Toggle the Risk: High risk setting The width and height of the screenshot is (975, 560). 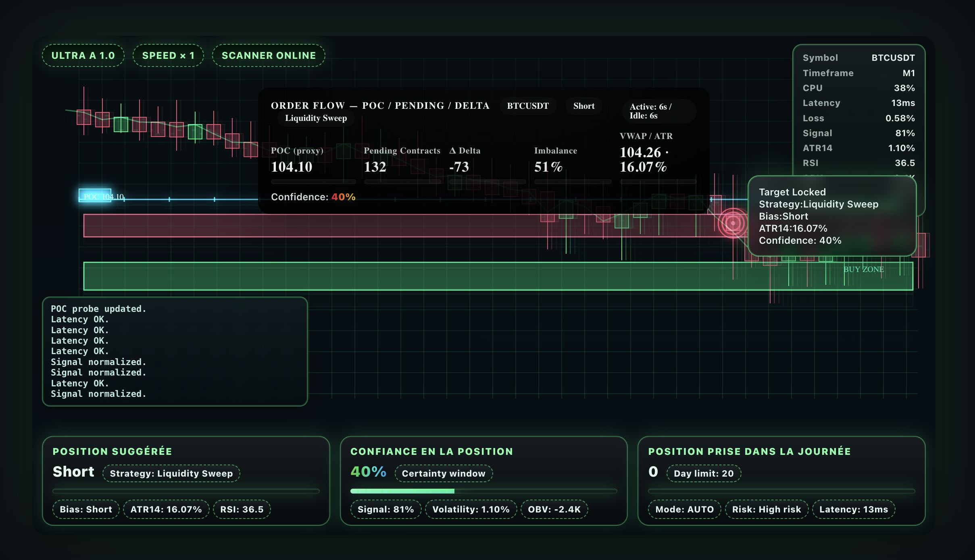767,509
